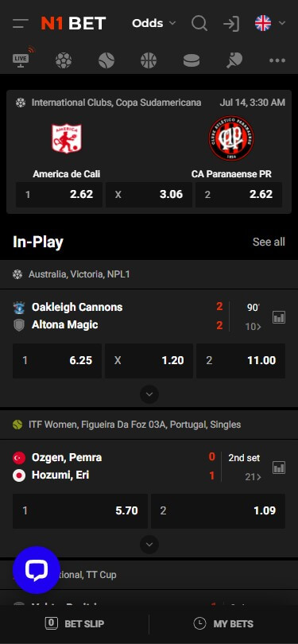Select the Live TV sports filter
Viewport: 298px width, 644px height.
(23, 57)
